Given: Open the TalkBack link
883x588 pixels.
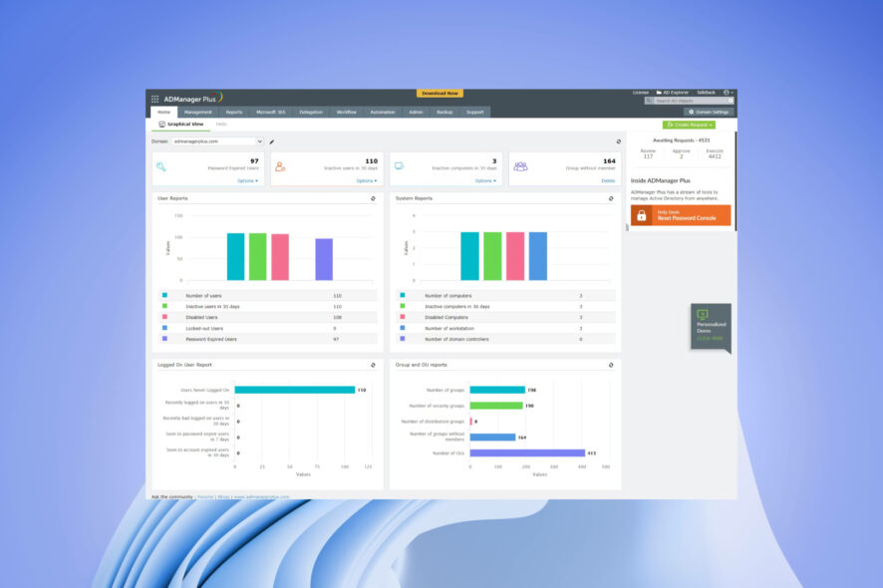Looking at the screenshot, I should [706, 93].
